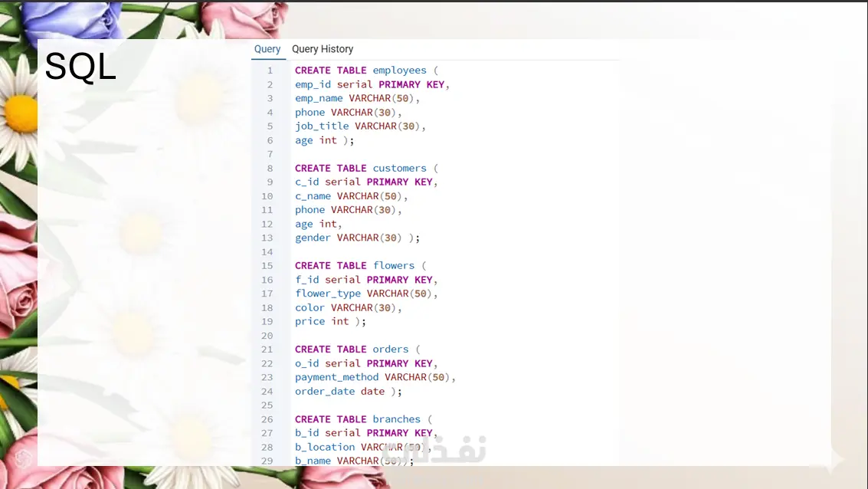
Task: Select line 1 'CREATE TABLE employees ('
Action: tap(366, 71)
